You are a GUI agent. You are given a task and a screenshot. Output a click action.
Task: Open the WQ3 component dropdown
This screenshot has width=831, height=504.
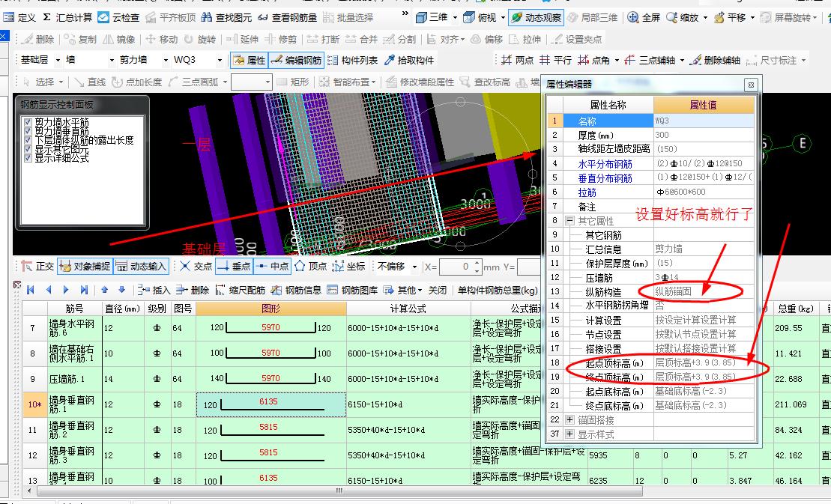(x=220, y=61)
